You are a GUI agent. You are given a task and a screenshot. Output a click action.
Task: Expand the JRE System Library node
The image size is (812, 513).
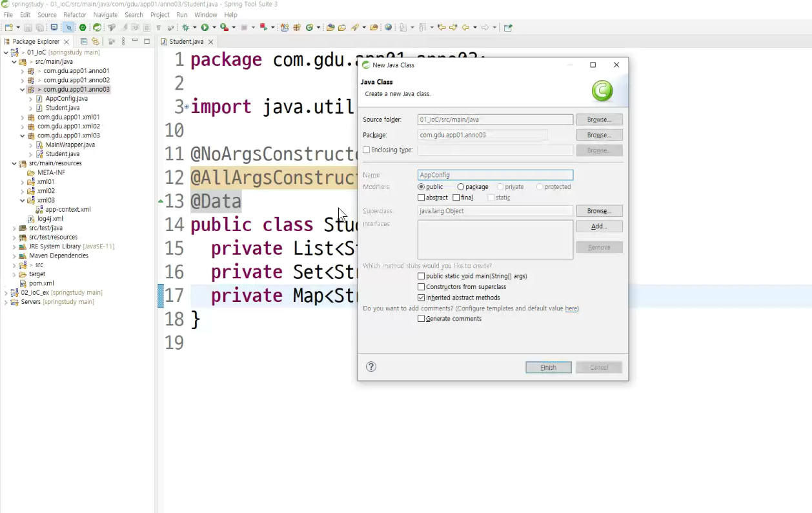(14, 246)
